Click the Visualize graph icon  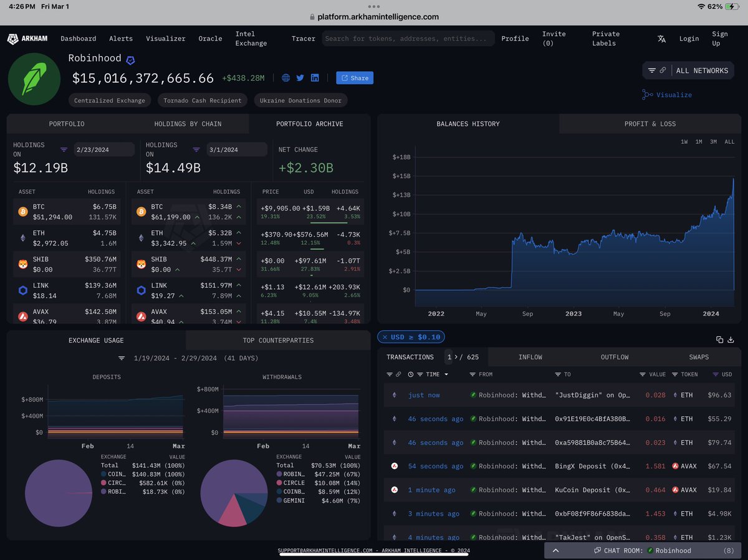648,95
